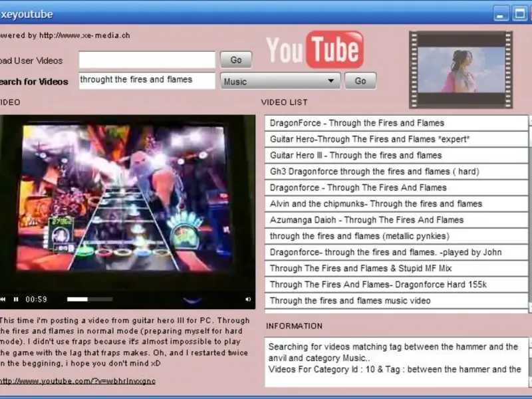
Task: Select "Gh3 Dragonforce through the fires and flames ( hard)"
Action: tap(396, 172)
